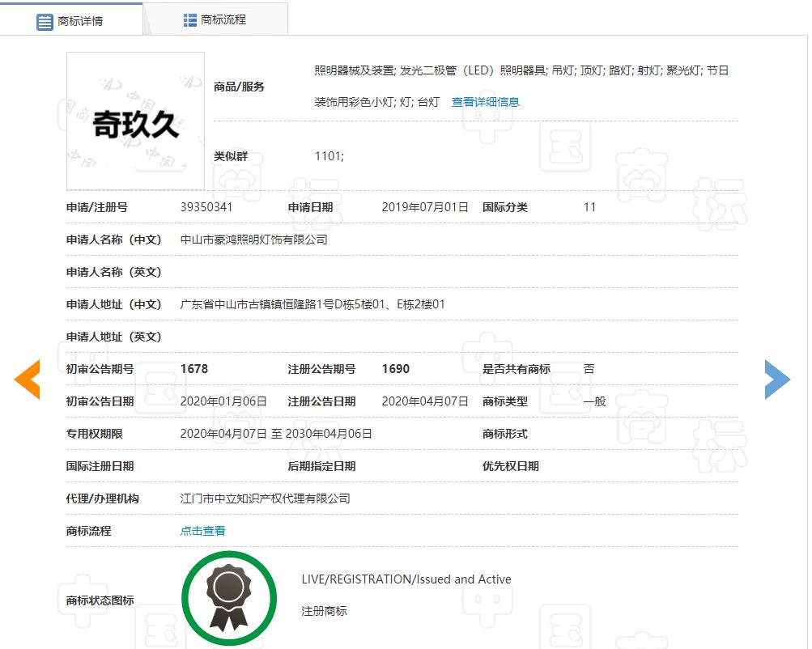The width and height of the screenshot is (812, 649).
Task: Click LIVE/REGISTRATION/Issued and Active status text
Action: pyautogui.click(x=406, y=579)
